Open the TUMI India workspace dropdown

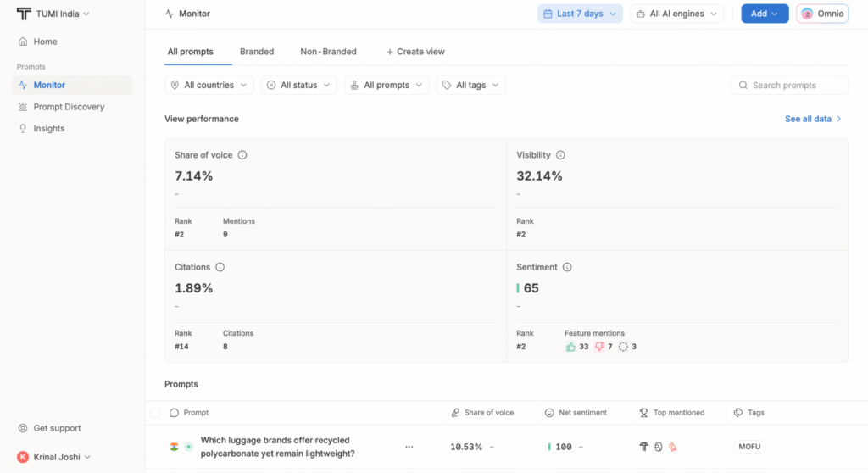[53, 14]
